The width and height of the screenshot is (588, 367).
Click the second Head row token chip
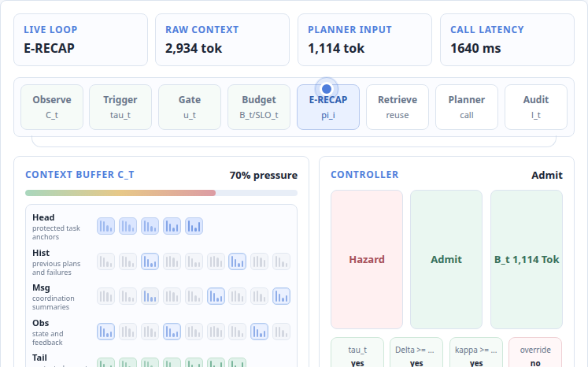(x=128, y=226)
